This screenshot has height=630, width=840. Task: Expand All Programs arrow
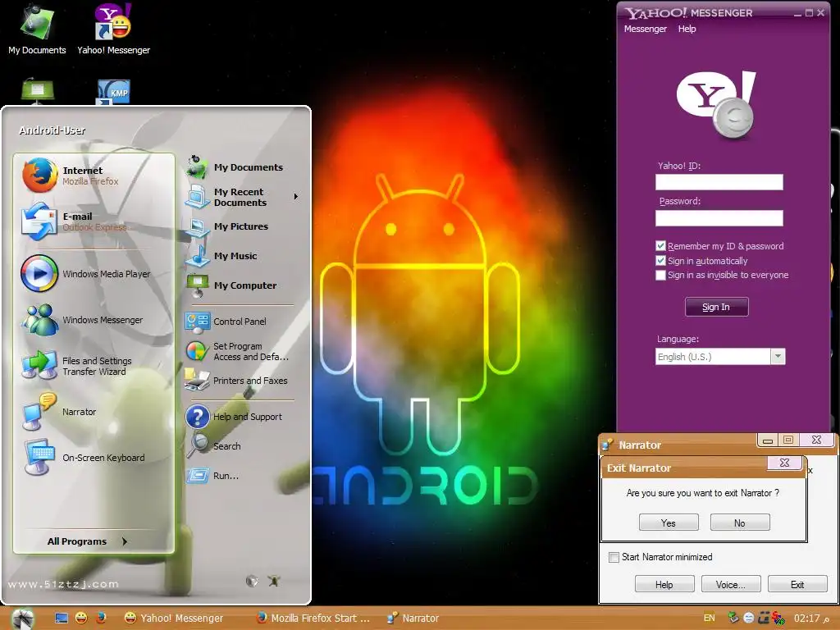[x=125, y=541]
